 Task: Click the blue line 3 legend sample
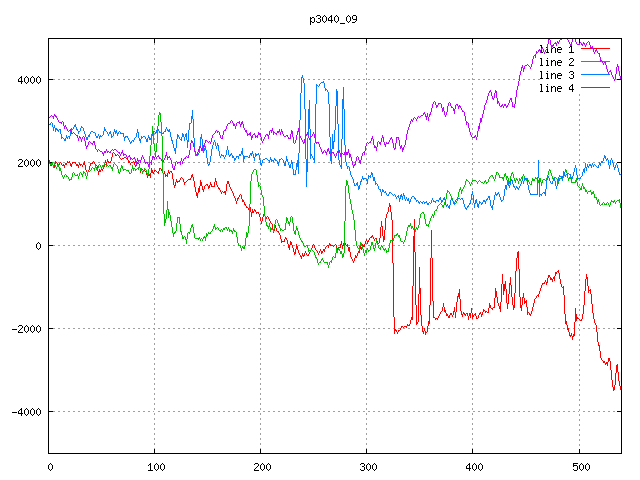(595, 75)
